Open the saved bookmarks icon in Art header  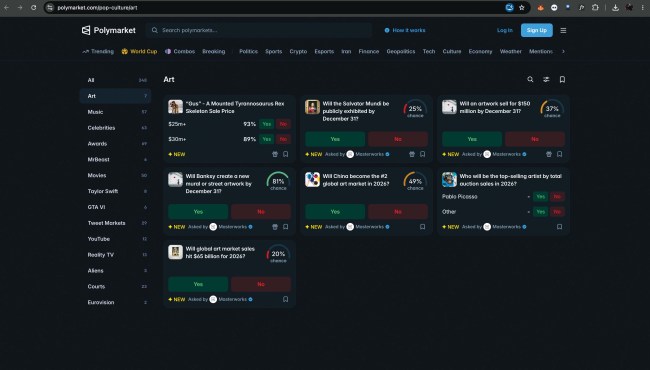coord(562,79)
